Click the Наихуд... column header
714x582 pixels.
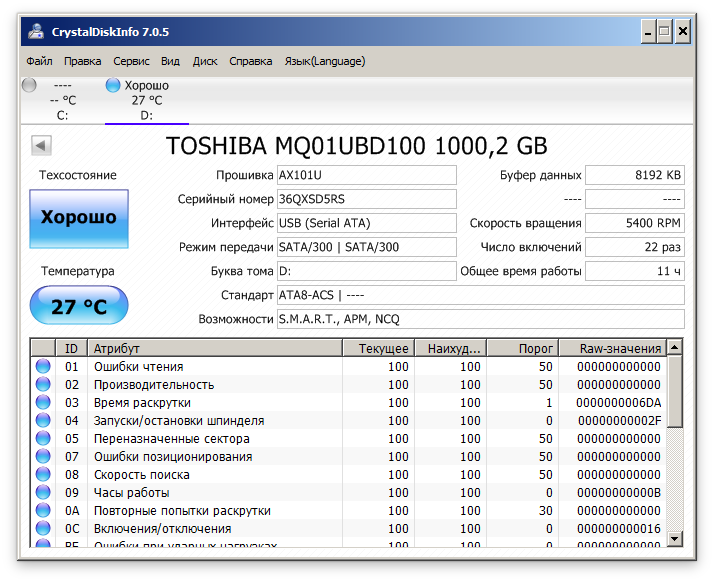[x=451, y=348]
